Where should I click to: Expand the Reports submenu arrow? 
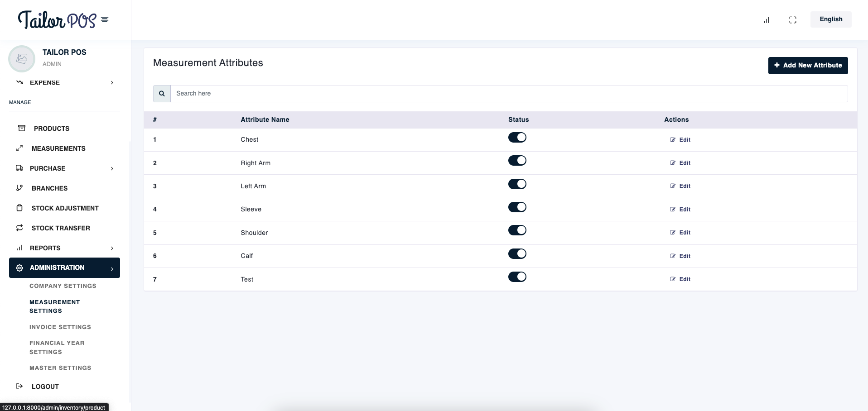coord(112,249)
